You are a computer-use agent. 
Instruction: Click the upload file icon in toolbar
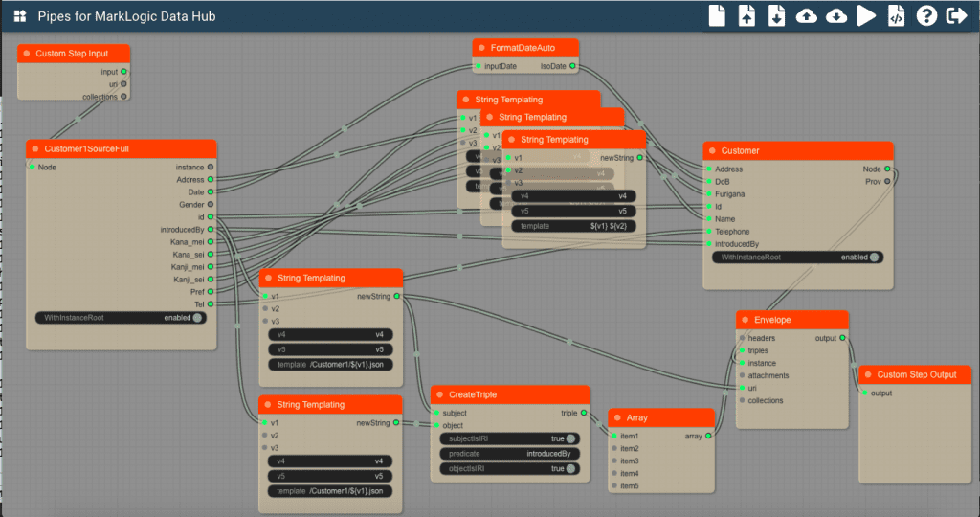[x=746, y=15]
